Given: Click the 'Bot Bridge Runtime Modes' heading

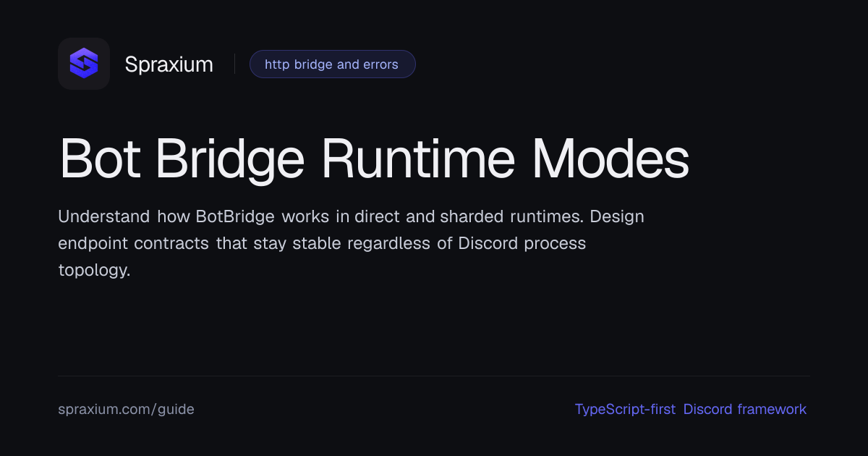Looking at the screenshot, I should [373, 159].
